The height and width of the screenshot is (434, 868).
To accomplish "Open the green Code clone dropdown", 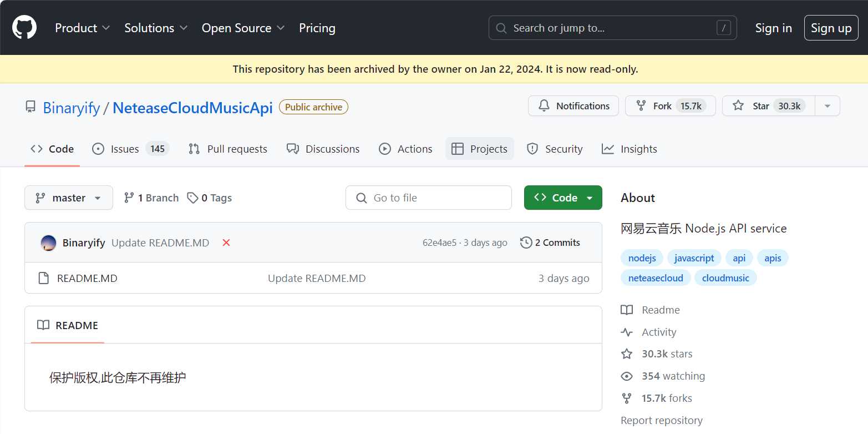I will pos(563,198).
